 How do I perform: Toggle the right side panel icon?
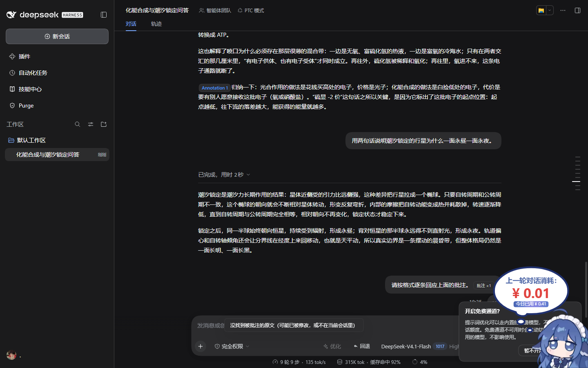[577, 11]
